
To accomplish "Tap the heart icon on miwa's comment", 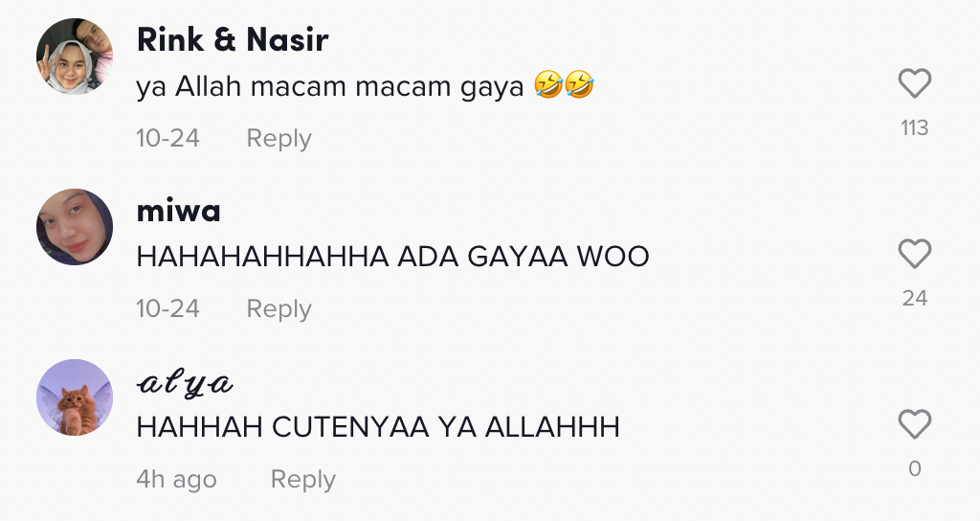I will [914, 254].
